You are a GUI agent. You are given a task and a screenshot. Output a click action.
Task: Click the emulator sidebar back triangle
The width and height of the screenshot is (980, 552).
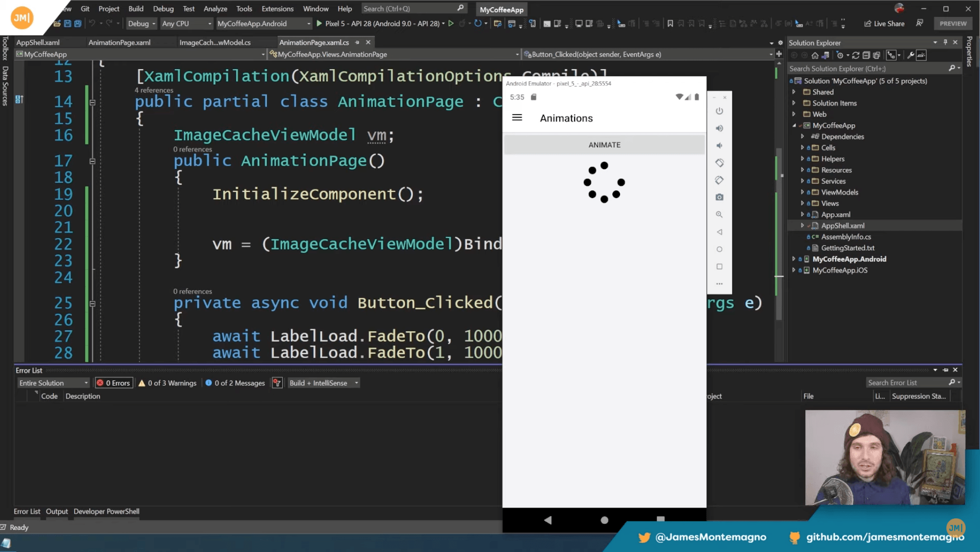click(719, 232)
